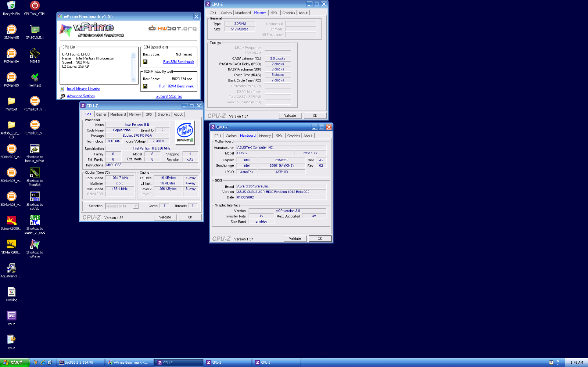The width and height of the screenshot is (588, 367).
Task: Open SPD tab in CPU tab window
Action: [x=149, y=115]
